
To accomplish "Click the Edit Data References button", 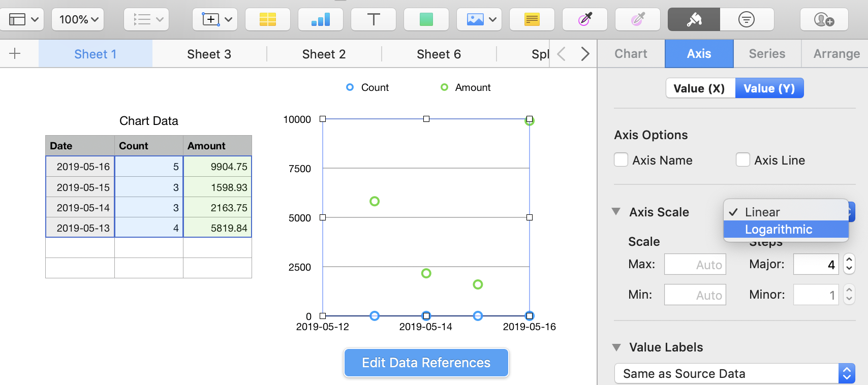I will [x=426, y=363].
